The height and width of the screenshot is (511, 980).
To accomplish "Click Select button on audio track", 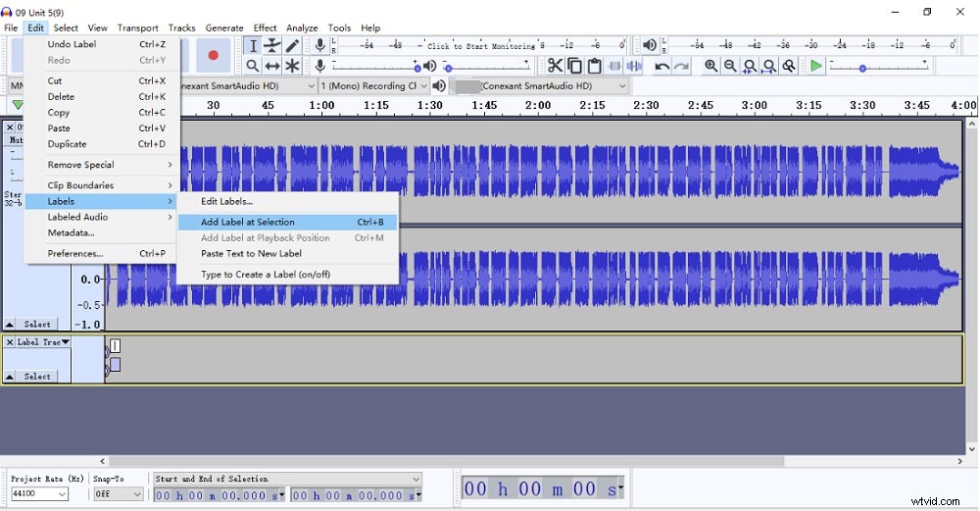I will [x=37, y=324].
